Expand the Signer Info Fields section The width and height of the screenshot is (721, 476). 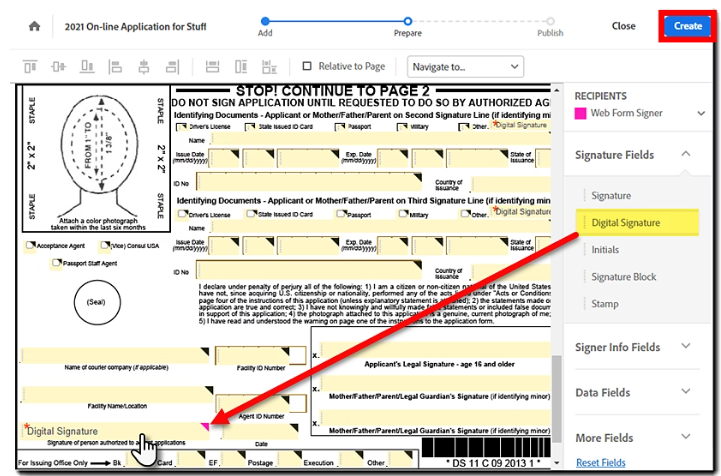[x=685, y=347]
